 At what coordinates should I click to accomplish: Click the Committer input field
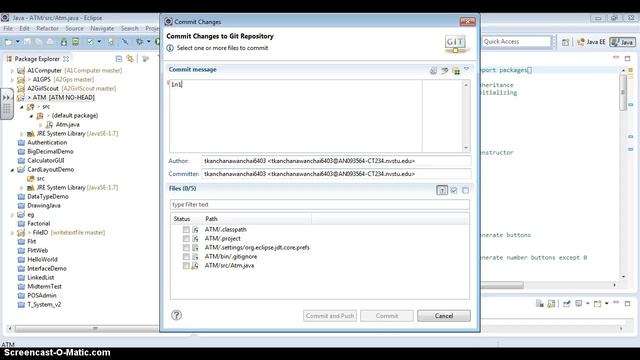pyautogui.click(x=336, y=174)
